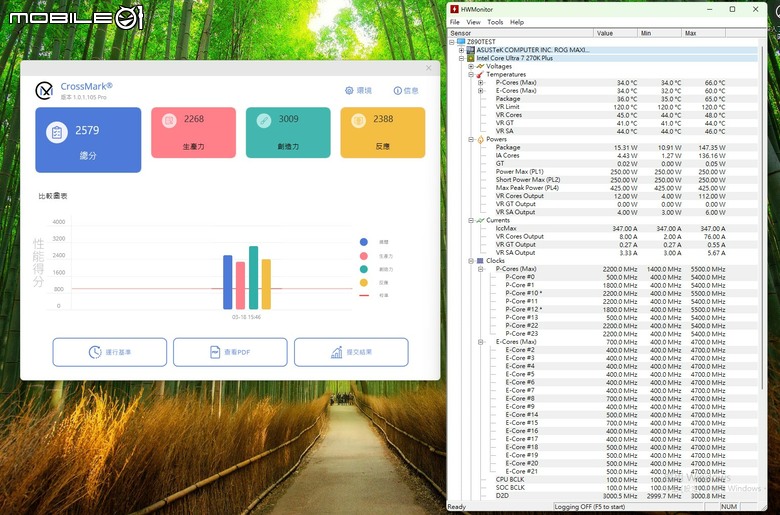Collapse the Currents section
Image resolution: width=780 pixels, height=515 pixels.
pos(471,220)
